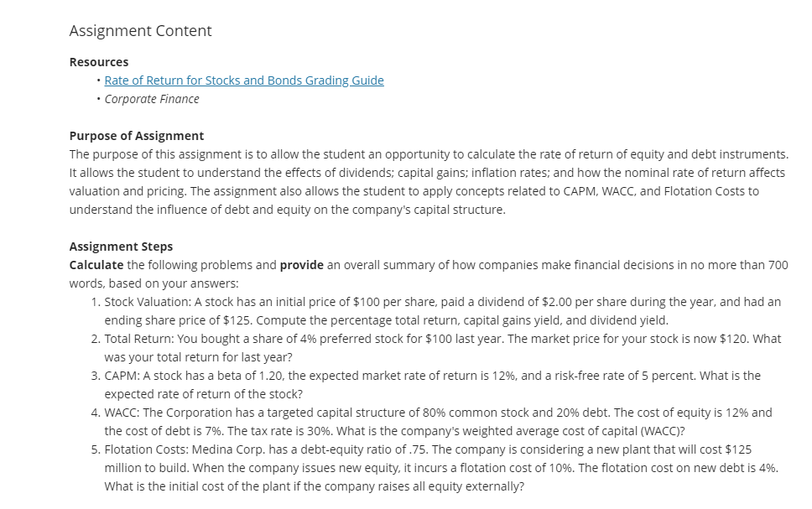
Task: Click the Assignment Content heading
Action: [140, 30]
